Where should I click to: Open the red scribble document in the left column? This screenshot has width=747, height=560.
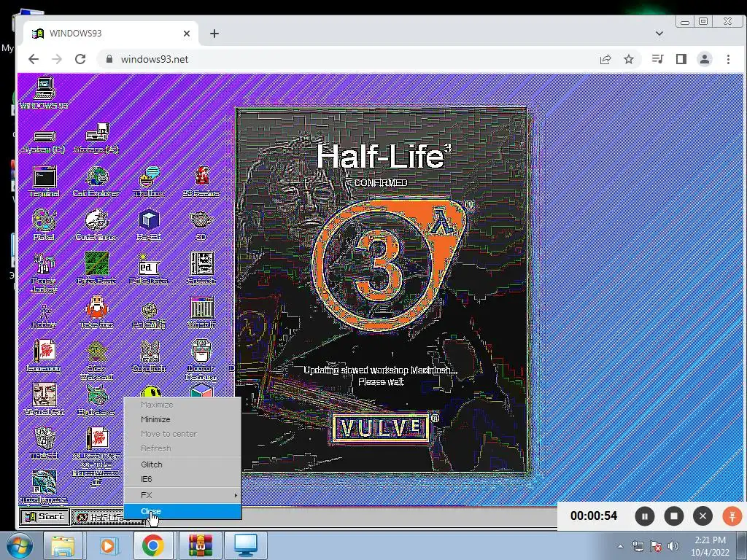point(44,356)
